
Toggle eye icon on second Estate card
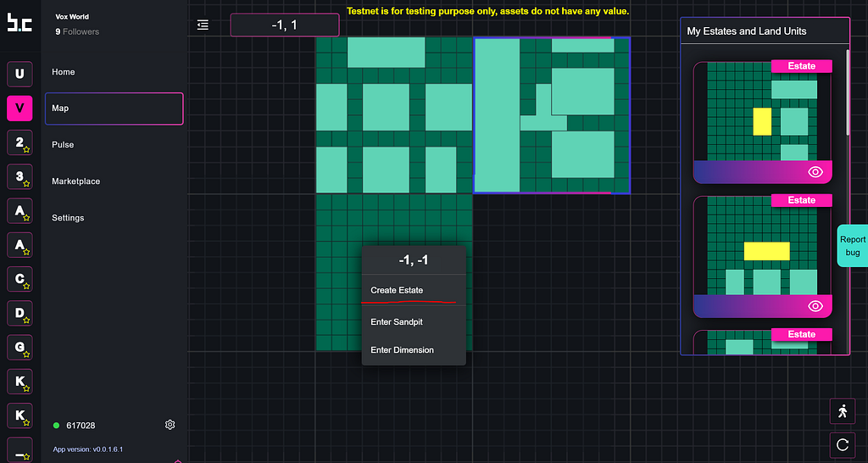point(815,306)
